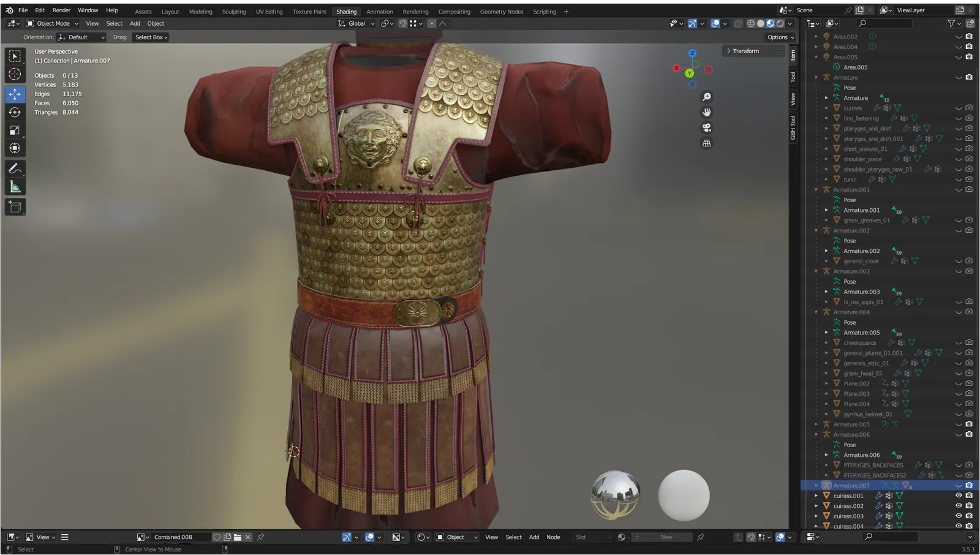Screen dimensions: 980x555
Task: Switch to the Geometry Nodes workspace tab
Action: (x=502, y=12)
